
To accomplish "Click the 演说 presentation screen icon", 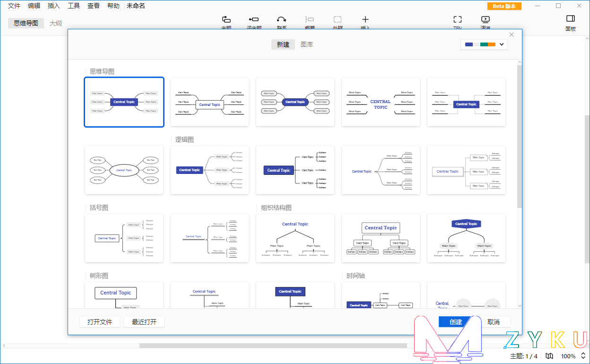I will [x=486, y=19].
